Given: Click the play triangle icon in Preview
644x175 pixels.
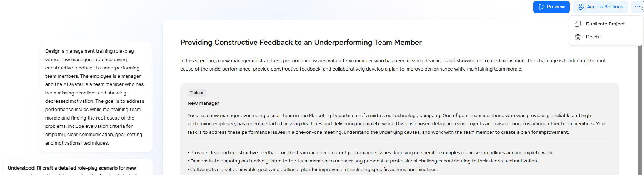Looking at the screenshot, I should click(x=541, y=7).
